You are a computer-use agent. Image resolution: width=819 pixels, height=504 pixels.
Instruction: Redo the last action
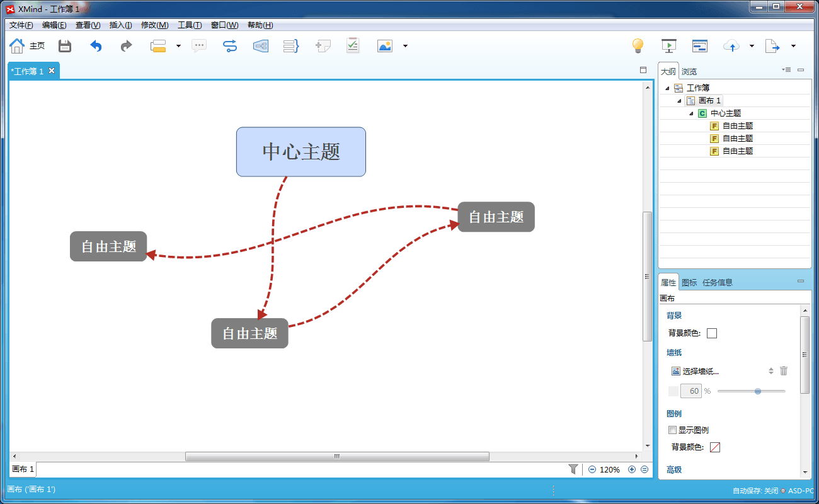pos(126,46)
